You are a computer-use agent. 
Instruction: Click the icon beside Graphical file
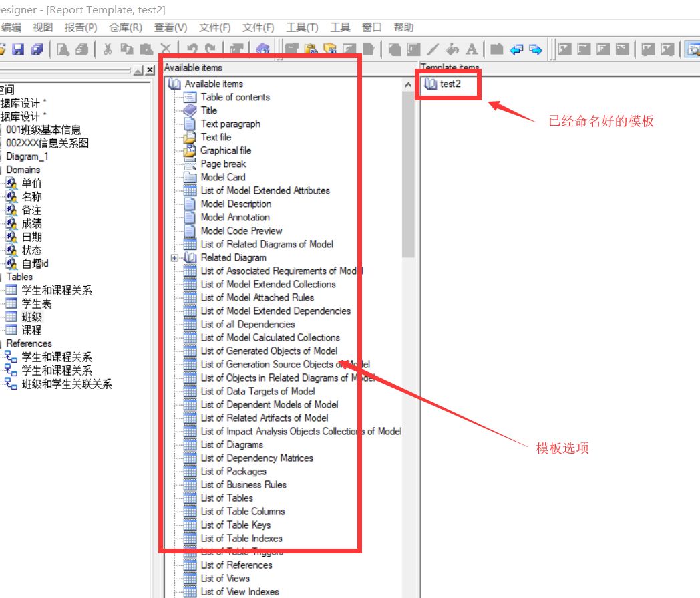point(190,150)
